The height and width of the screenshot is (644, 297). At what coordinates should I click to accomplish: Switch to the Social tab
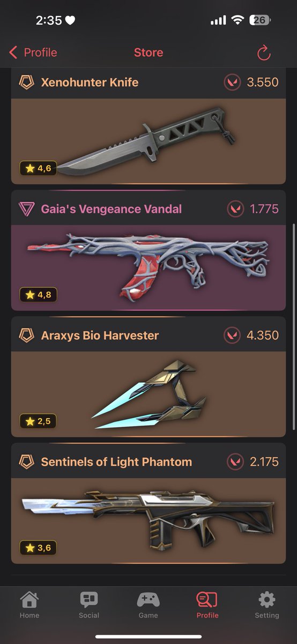(x=89, y=605)
